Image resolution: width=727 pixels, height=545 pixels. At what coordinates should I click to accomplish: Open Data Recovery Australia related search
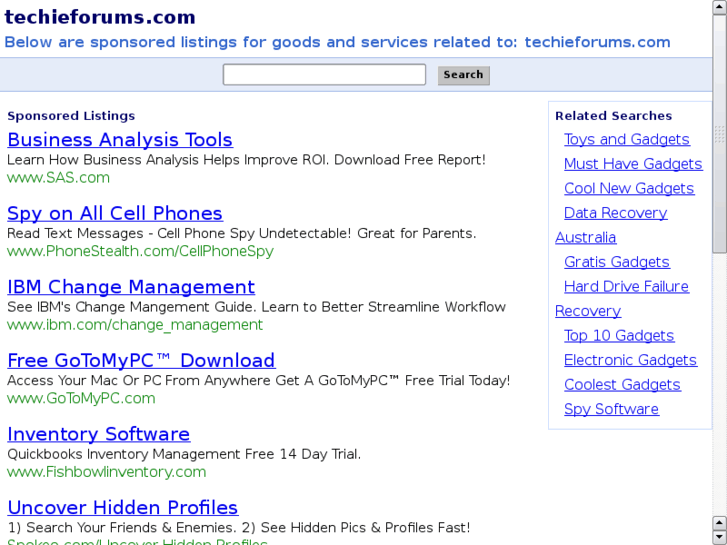tap(616, 213)
